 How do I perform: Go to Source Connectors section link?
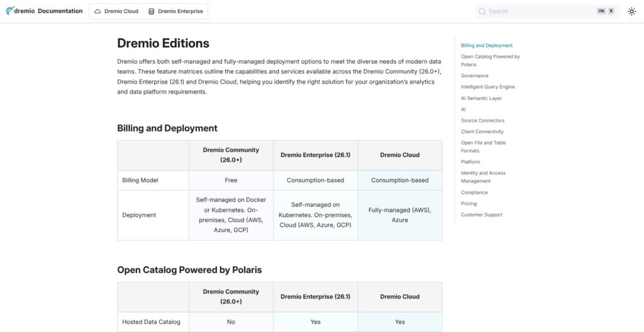coord(482,120)
